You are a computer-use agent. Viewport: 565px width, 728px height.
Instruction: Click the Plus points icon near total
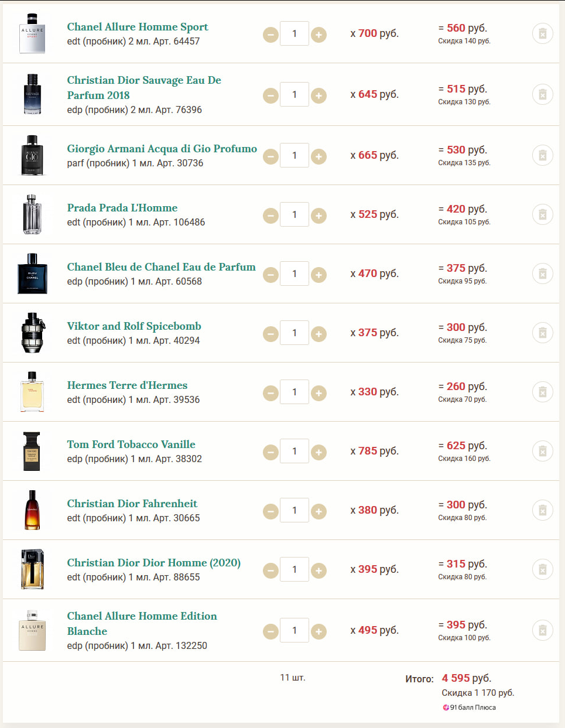(x=446, y=708)
